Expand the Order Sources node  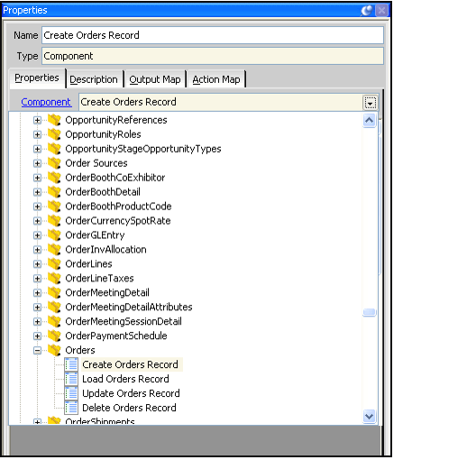(37, 163)
